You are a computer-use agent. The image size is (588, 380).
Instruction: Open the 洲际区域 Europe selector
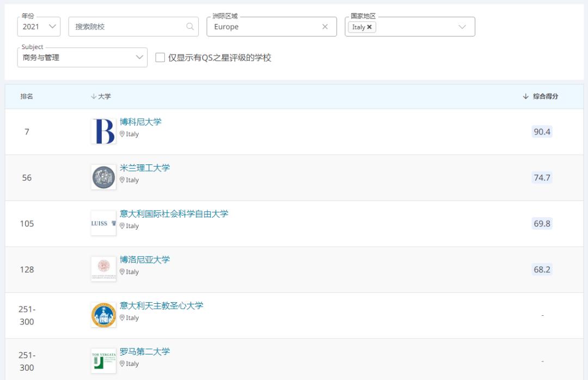coord(272,27)
